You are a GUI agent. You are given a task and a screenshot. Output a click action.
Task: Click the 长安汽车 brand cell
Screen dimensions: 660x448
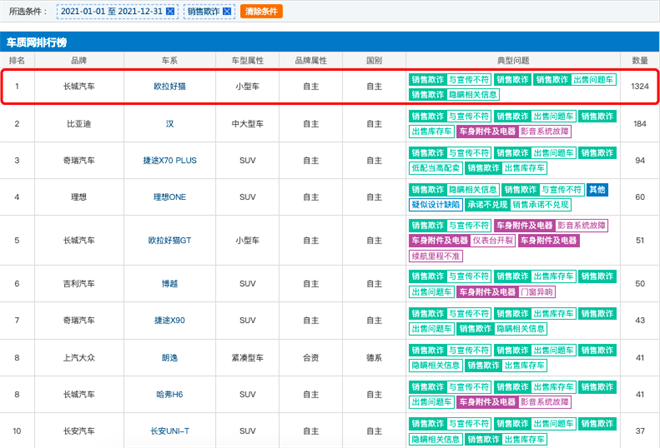click(x=79, y=431)
